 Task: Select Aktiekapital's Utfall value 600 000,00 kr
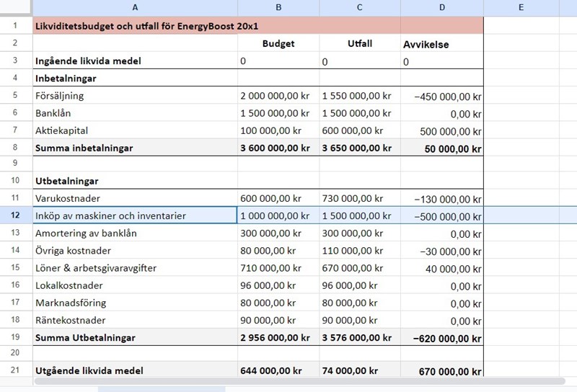(360, 130)
